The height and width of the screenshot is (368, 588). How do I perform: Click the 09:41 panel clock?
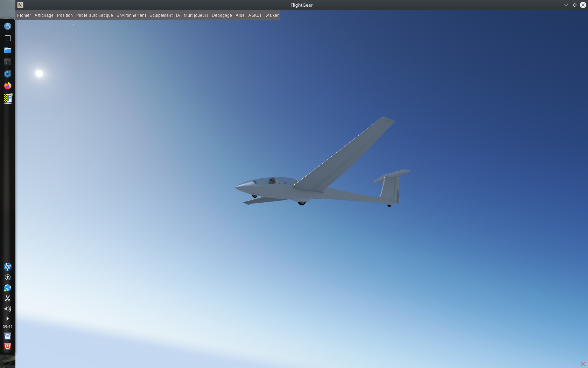[x=8, y=327]
